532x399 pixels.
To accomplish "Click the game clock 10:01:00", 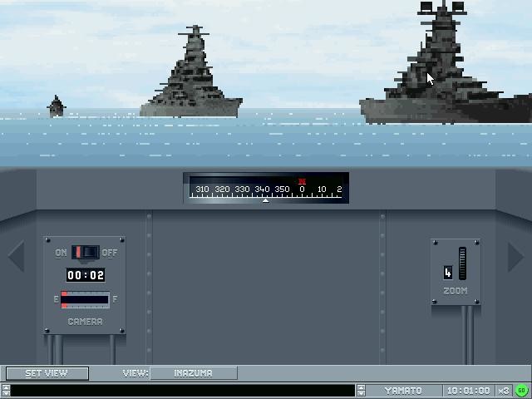I will 468,391.
